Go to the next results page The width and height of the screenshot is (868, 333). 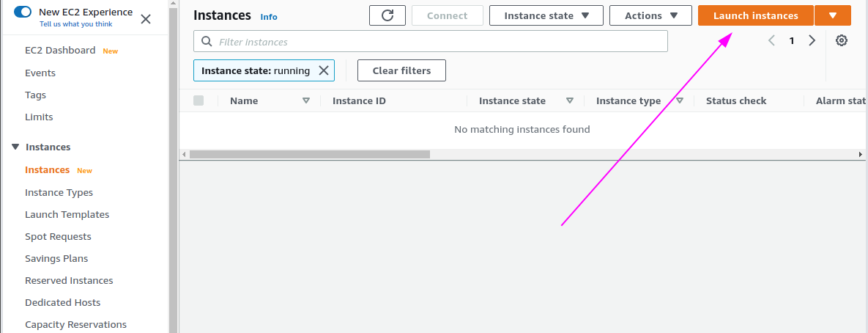pos(812,40)
